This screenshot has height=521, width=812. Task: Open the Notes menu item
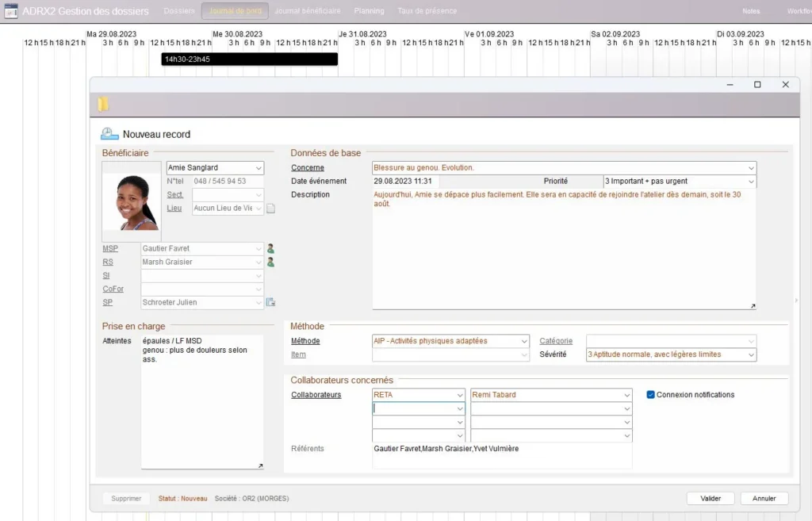(751, 11)
